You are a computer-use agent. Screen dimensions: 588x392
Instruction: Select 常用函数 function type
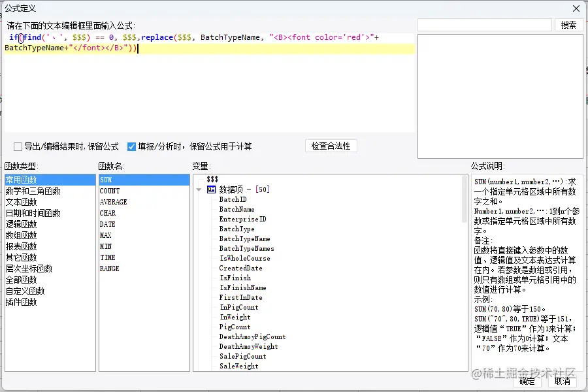click(x=50, y=180)
